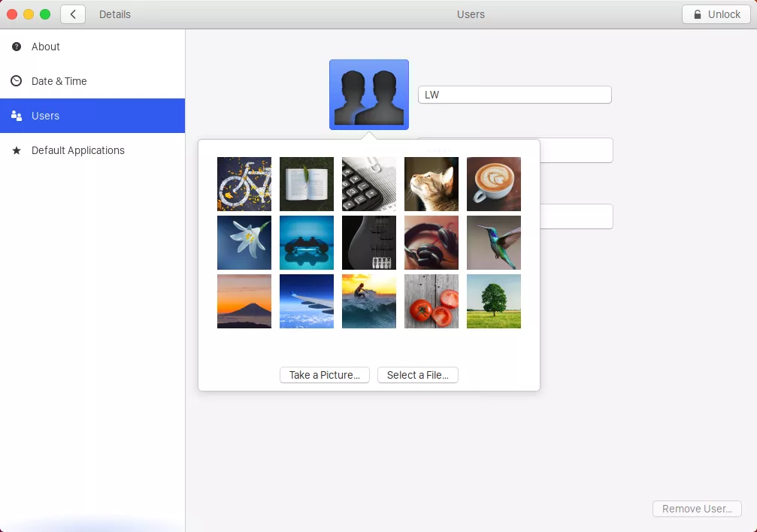Click the lock Unlock button

[x=716, y=14]
